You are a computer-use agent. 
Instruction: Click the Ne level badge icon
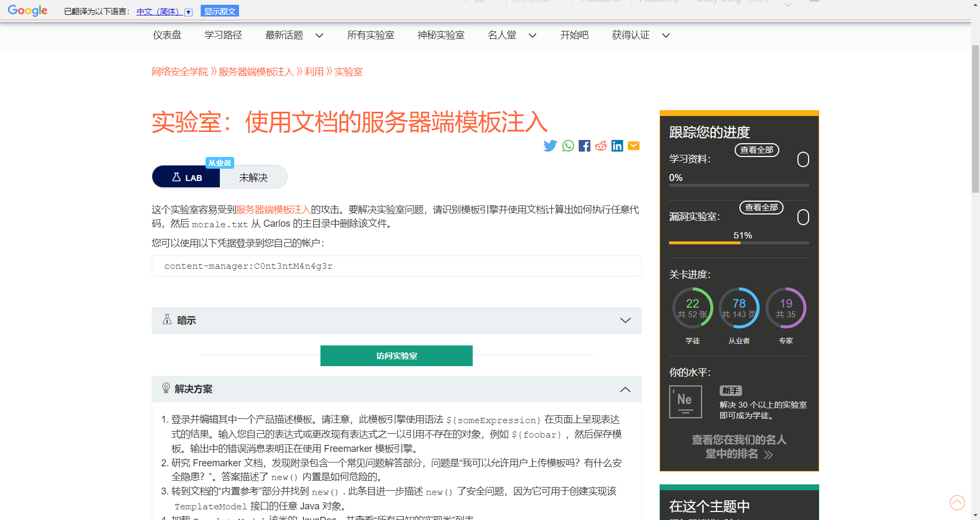coord(685,401)
